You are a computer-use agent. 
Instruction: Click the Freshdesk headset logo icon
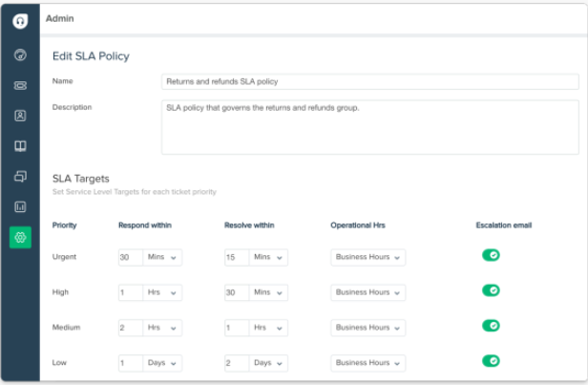(x=20, y=20)
